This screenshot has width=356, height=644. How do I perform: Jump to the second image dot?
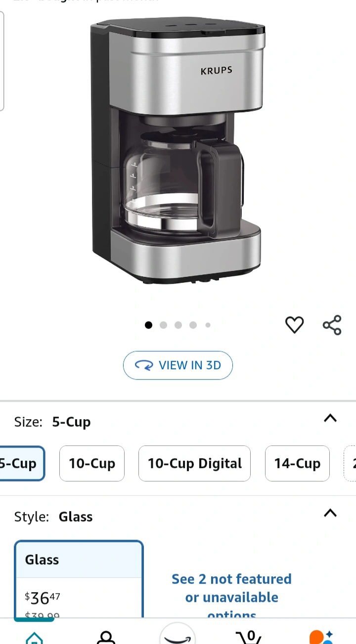click(163, 325)
